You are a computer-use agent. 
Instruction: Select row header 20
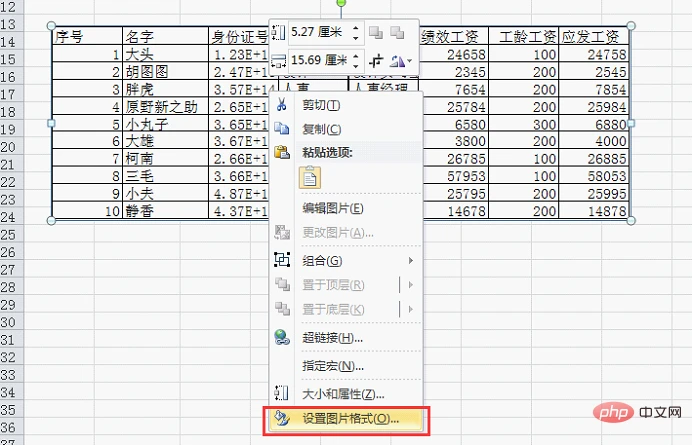9,147
